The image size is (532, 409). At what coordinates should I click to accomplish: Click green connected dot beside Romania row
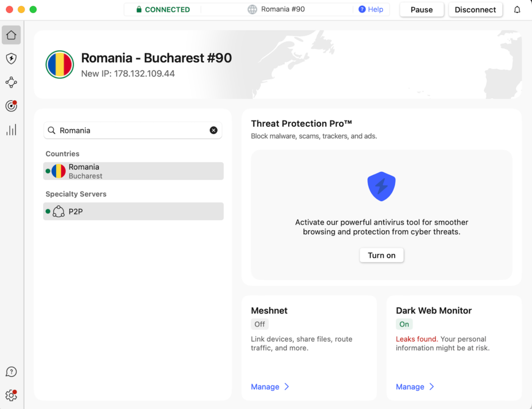click(x=48, y=171)
